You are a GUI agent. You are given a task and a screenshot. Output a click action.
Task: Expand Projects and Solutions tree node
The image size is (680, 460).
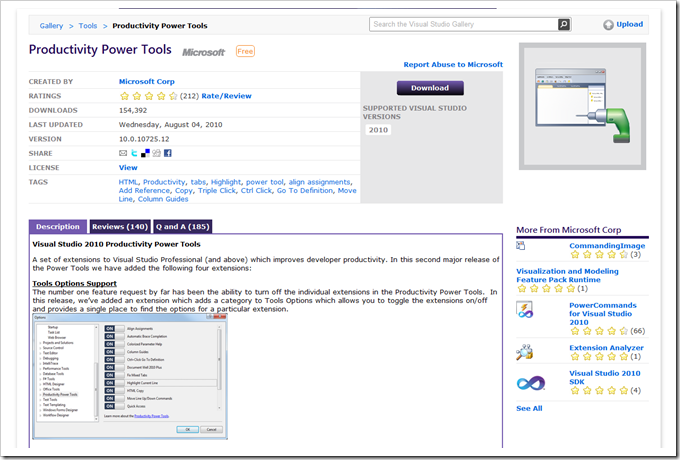click(40, 343)
